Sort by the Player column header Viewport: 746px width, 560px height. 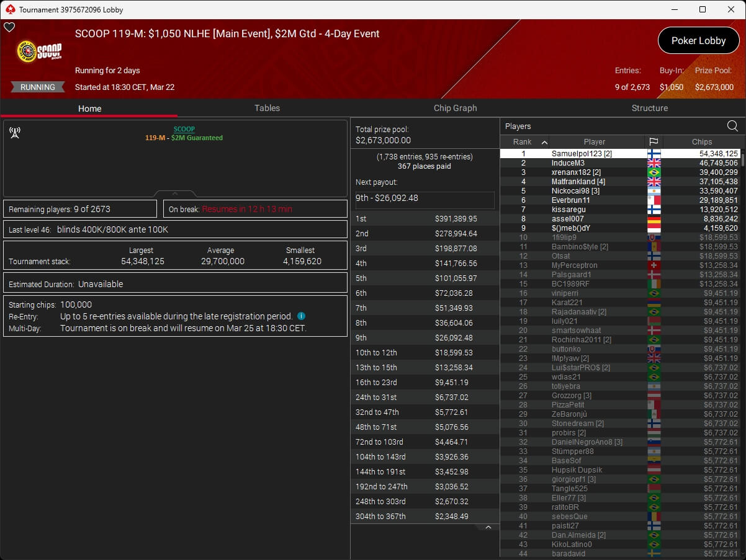[x=594, y=142]
